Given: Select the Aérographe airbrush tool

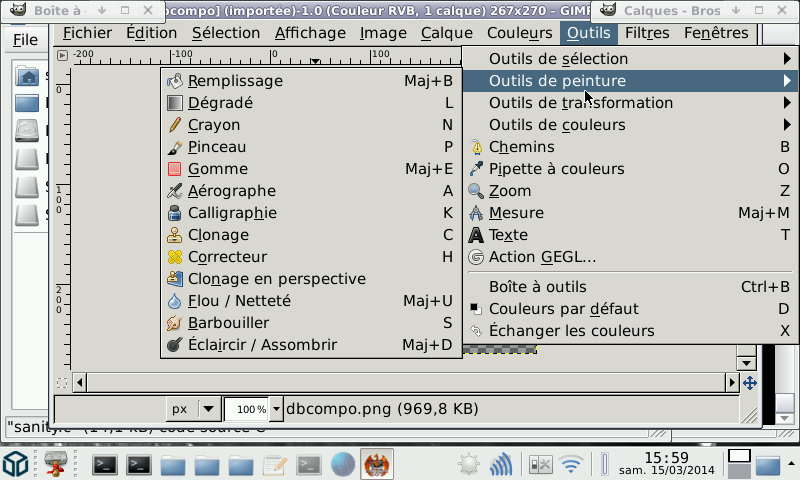Looking at the screenshot, I should (231, 191).
